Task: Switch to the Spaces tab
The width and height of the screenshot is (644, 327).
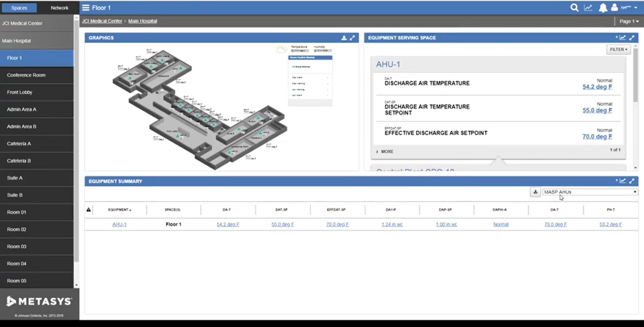Action: click(19, 8)
